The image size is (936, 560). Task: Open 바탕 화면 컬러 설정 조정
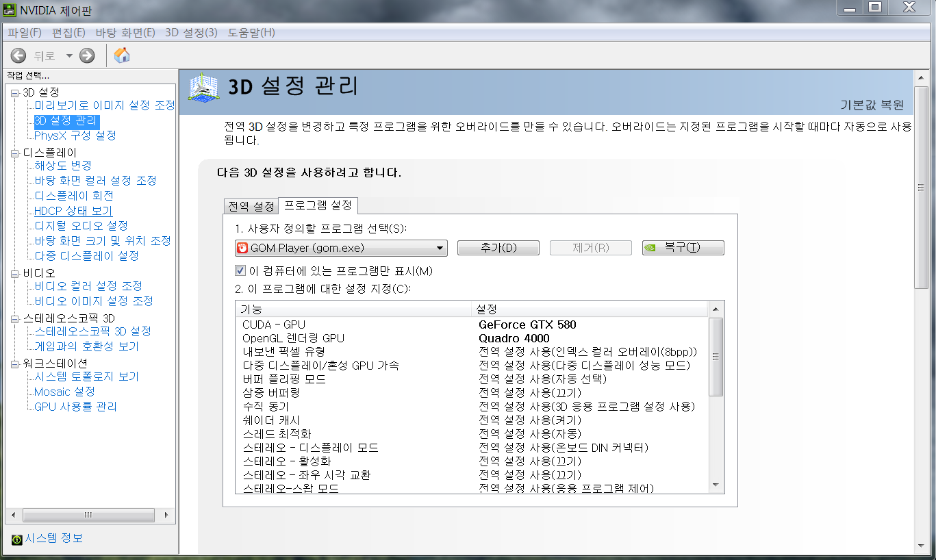pyautogui.click(x=96, y=181)
